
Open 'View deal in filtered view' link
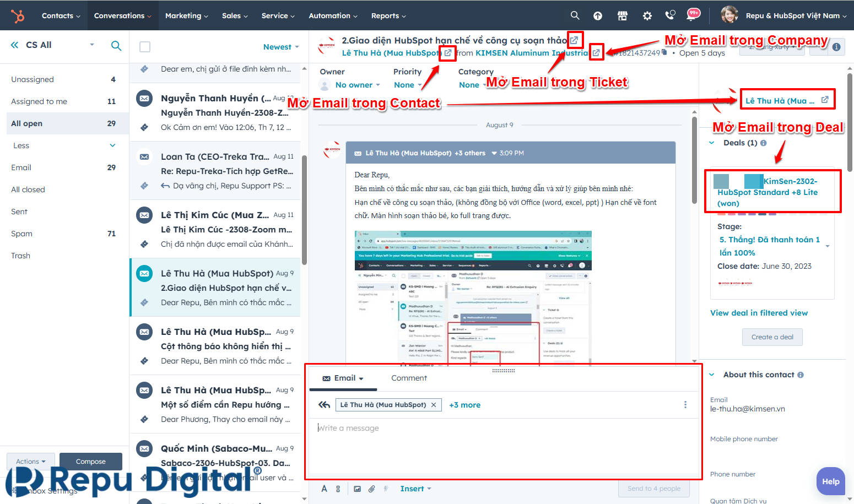pos(759,313)
